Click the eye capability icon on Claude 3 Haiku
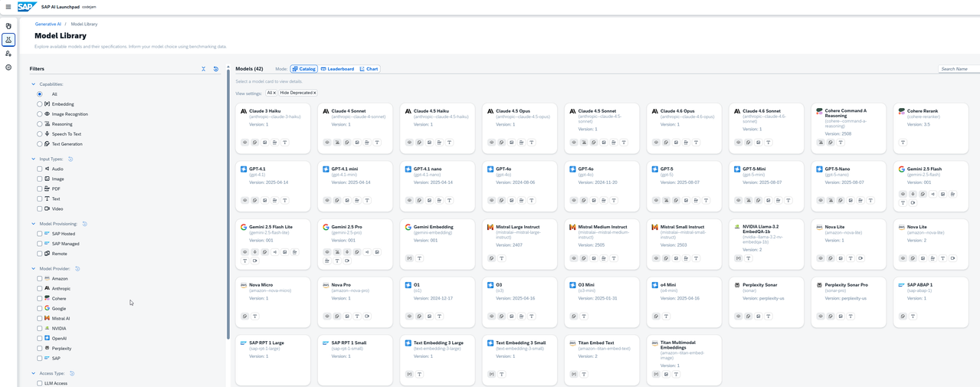Screen dimensions: 980x387 [x=245, y=143]
